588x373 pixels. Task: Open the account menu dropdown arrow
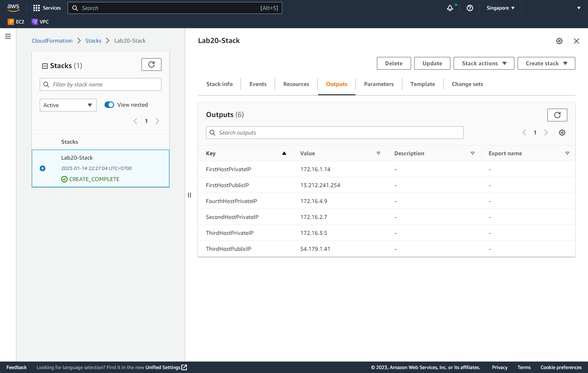579,8
